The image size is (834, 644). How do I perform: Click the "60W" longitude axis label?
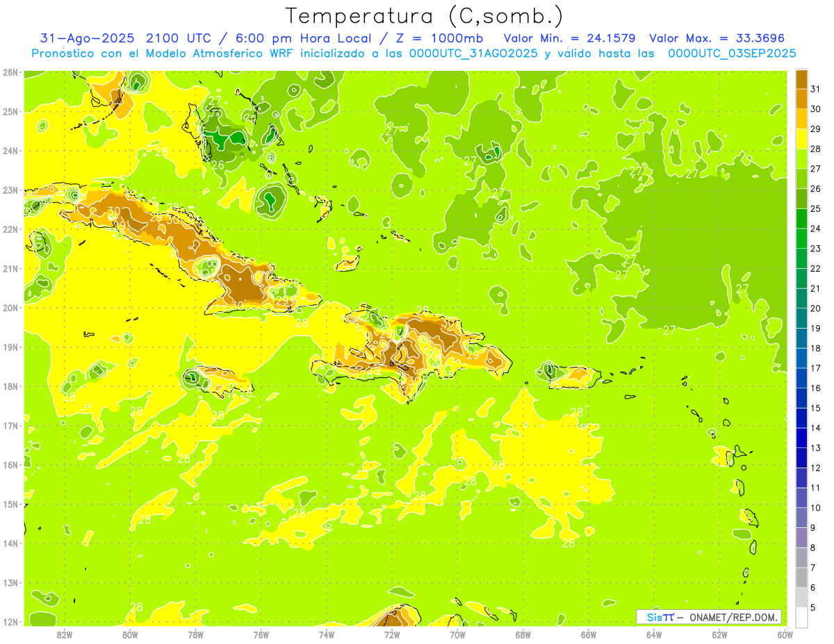click(x=785, y=634)
